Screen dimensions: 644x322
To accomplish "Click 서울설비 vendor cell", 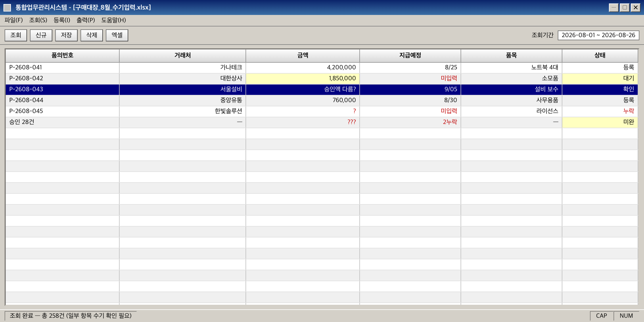I will point(183,89).
